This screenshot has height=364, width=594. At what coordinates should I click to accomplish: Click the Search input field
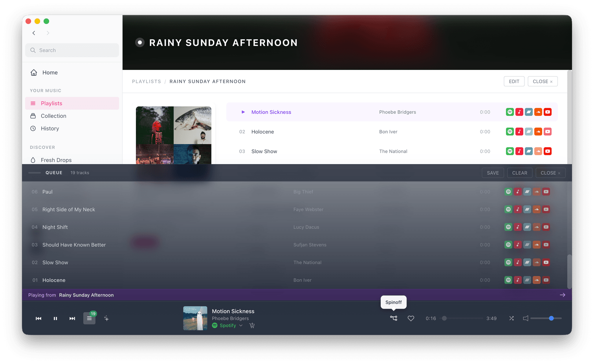click(72, 50)
